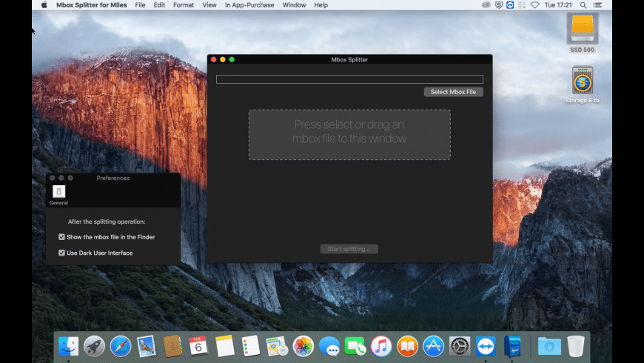Click TeamViewer status icon in menu bar
The height and width of the screenshot is (363, 644).
510,5
